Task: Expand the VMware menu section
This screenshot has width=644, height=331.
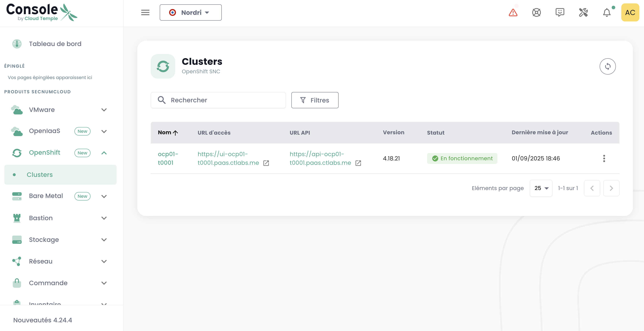Action: tap(104, 110)
